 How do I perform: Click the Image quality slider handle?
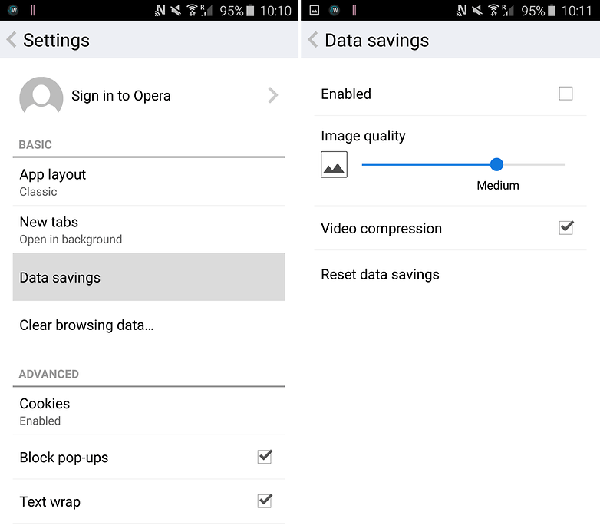(x=496, y=165)
